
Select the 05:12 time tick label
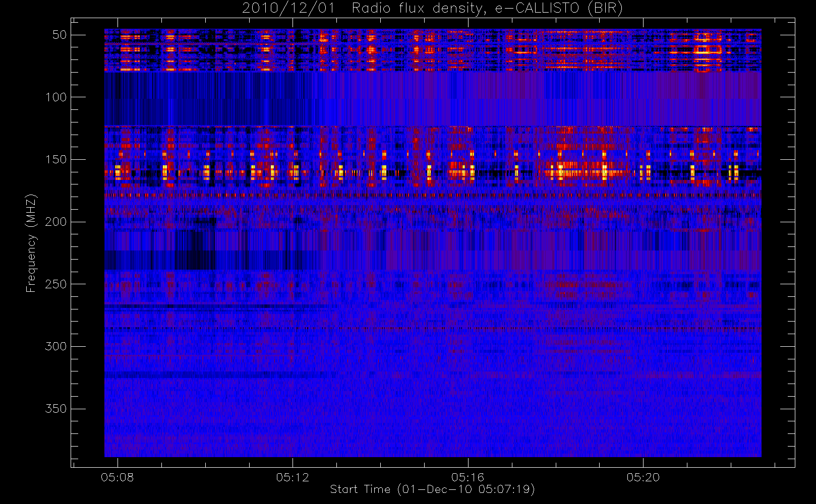pos(293,477)
